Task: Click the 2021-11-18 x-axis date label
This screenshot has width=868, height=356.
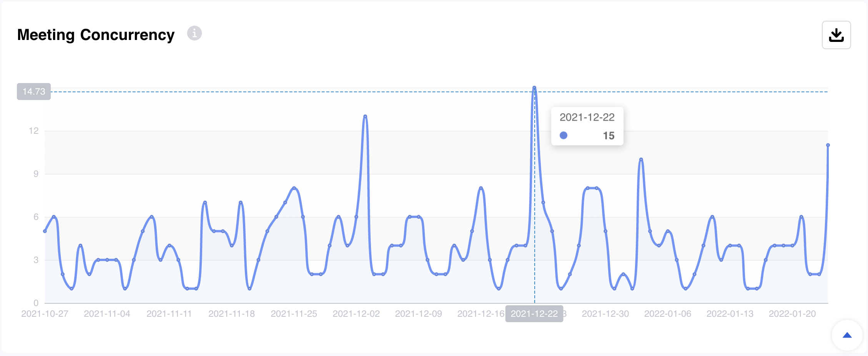Action: [x=231, y=314]
